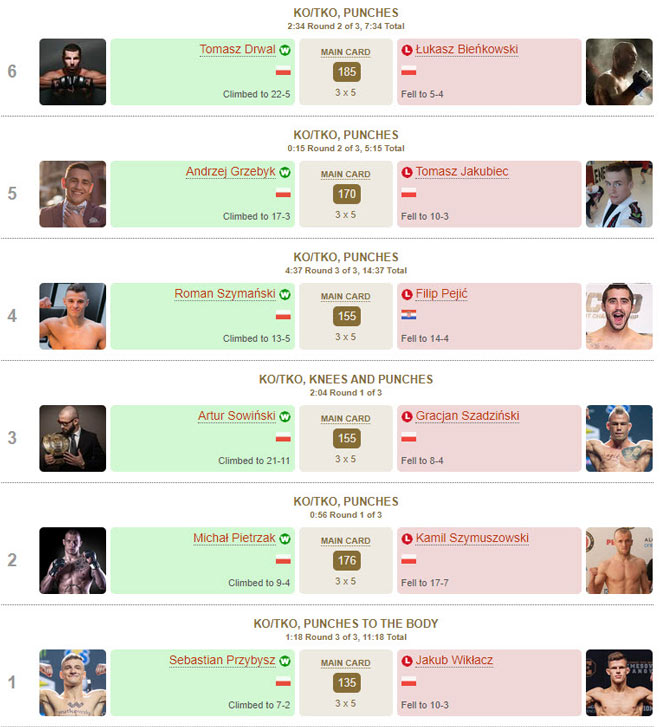660x727 pixels.
Task: Click green W icon beside Artur Sowiński
Action: (x=284, y=417)
